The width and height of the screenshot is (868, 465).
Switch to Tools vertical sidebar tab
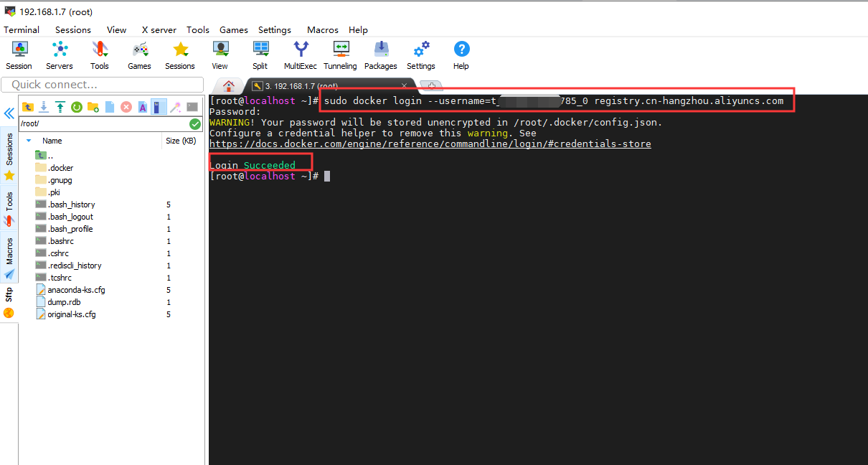pyautogui.click(x=9, y=208)
